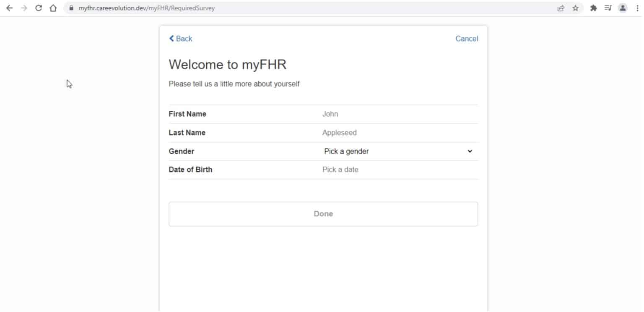Click the First Name label
This screenshot has height=312, width=644.
pos(187,114)
